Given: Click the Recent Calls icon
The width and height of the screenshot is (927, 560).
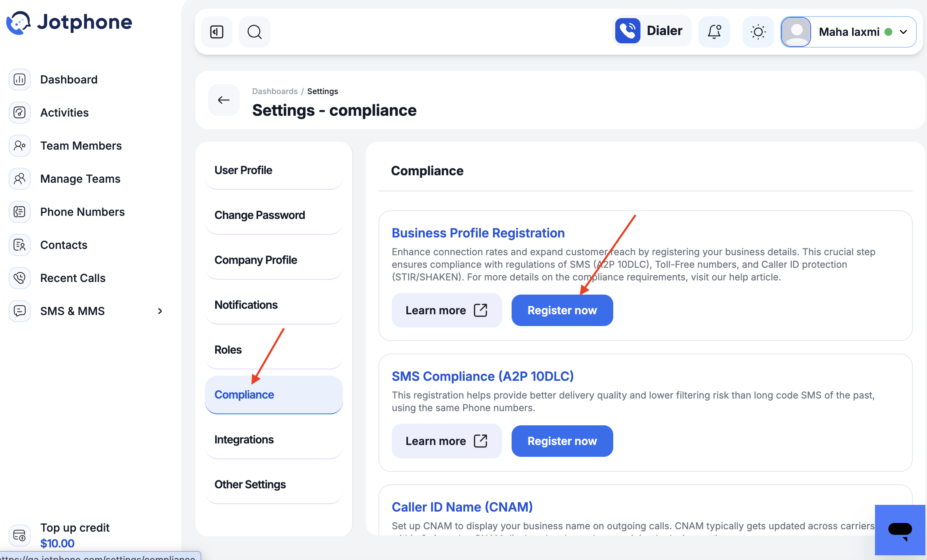Looking at the screenshot, I should 20,278.
